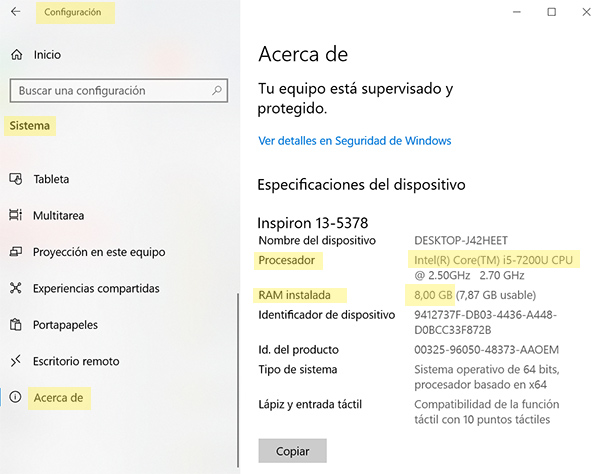Screen dimensions: 600x474
Task: Focus the Buscar una configuración field
Action: pos(110,90)
